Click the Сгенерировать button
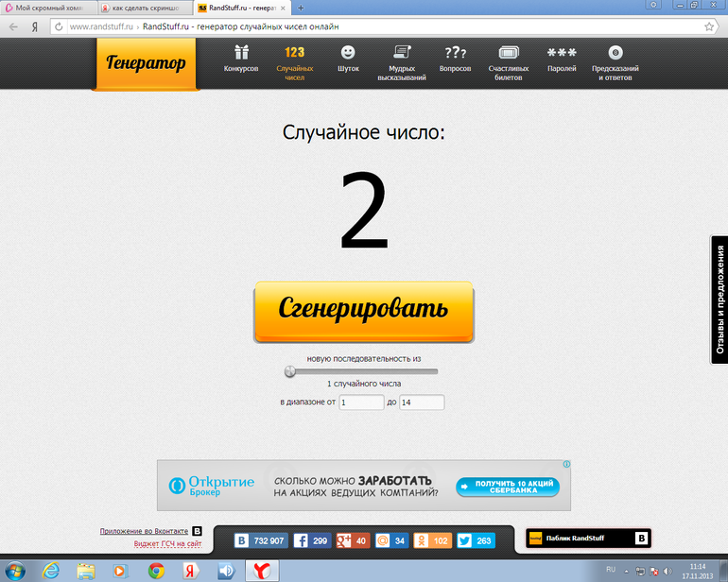Viewport: 728px width, 582px height. tap(364, 312)
